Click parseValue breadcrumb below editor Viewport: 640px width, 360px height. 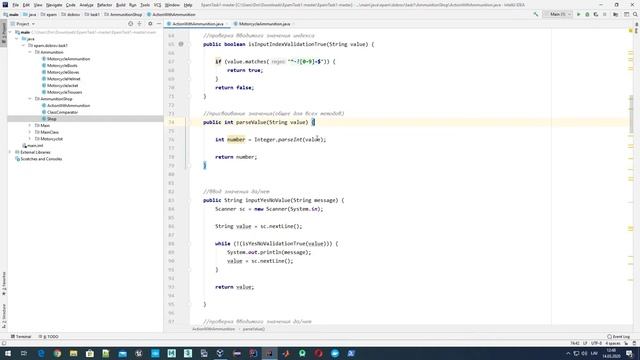[x=253, y=329]
